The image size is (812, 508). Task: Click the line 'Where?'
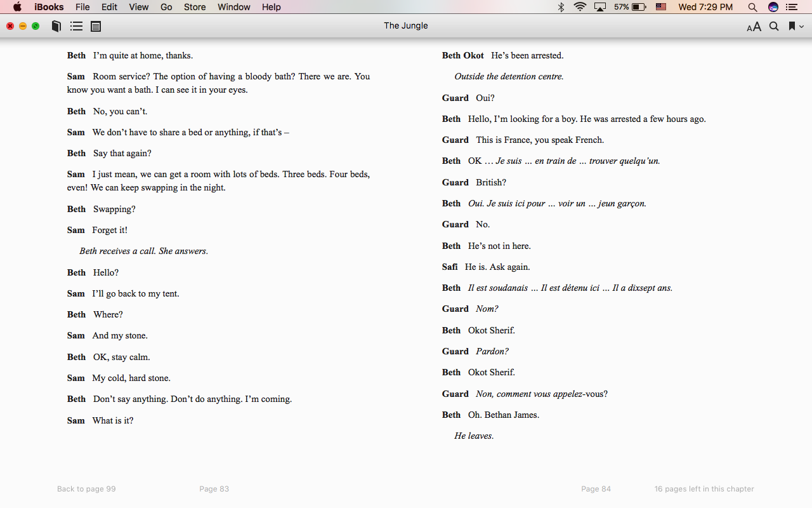(x=108, y=315)
